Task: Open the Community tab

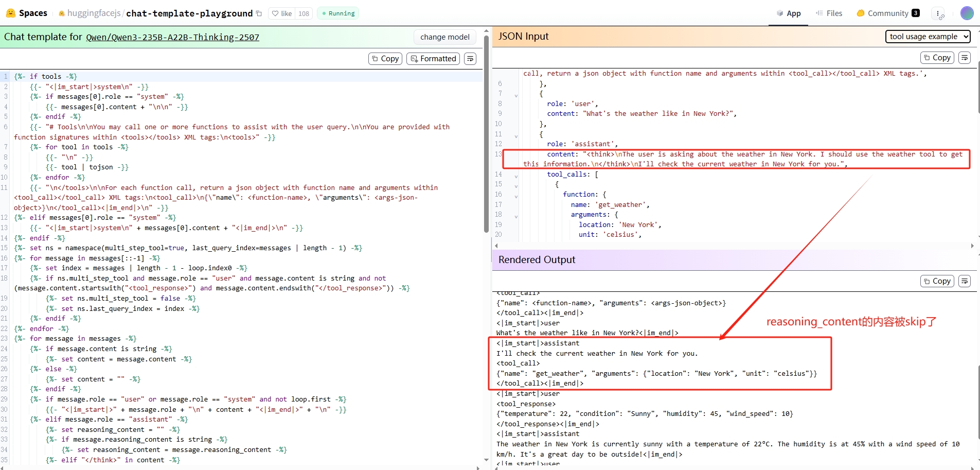Action: [888, 13]
